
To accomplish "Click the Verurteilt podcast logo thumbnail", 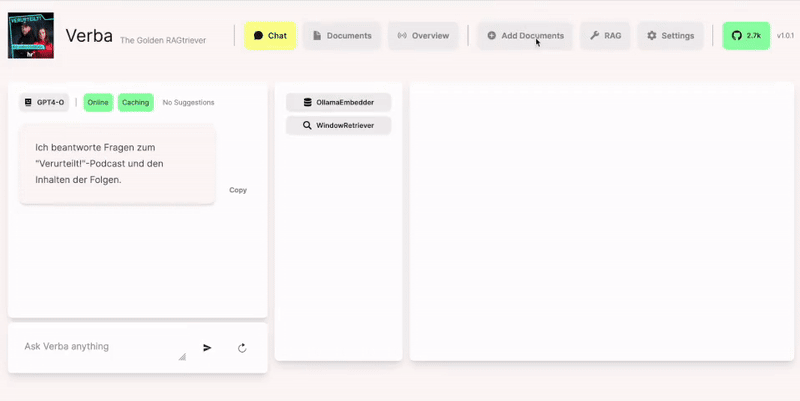I will (x=31, y=35).
